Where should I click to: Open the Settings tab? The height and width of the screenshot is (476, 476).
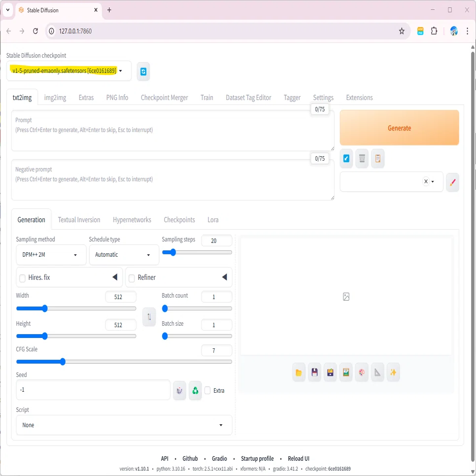323,98
